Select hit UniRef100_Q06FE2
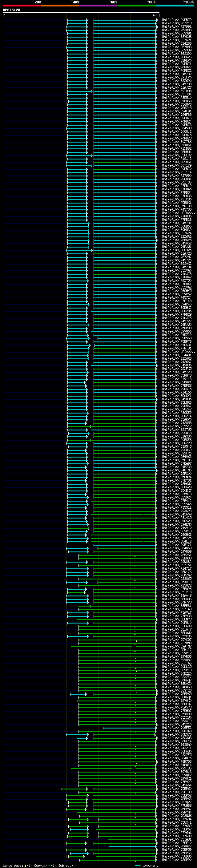Viewport: 197px width, 868px height. 177,728
